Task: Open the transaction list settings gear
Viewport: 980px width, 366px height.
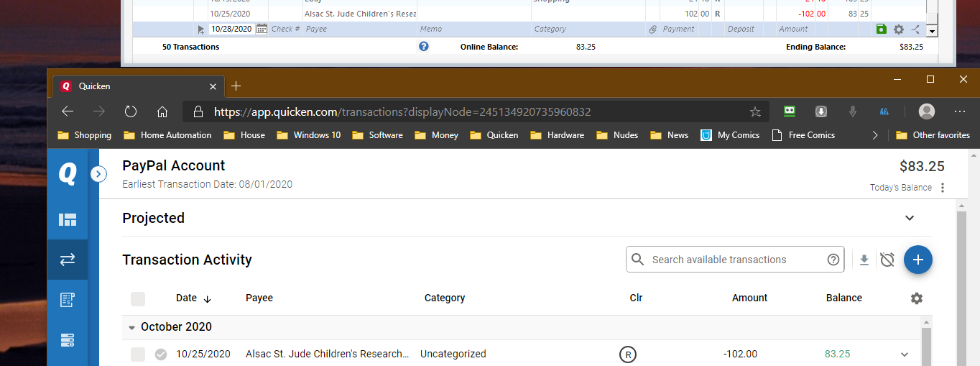Action: tap(916, 298)
